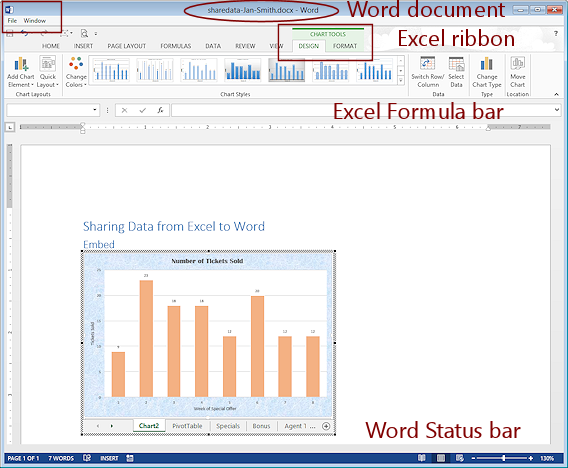The width and height of the screenshot is (568, 468).
Task: Switch to Read Mode view
Action: click(x=422, y=458)
